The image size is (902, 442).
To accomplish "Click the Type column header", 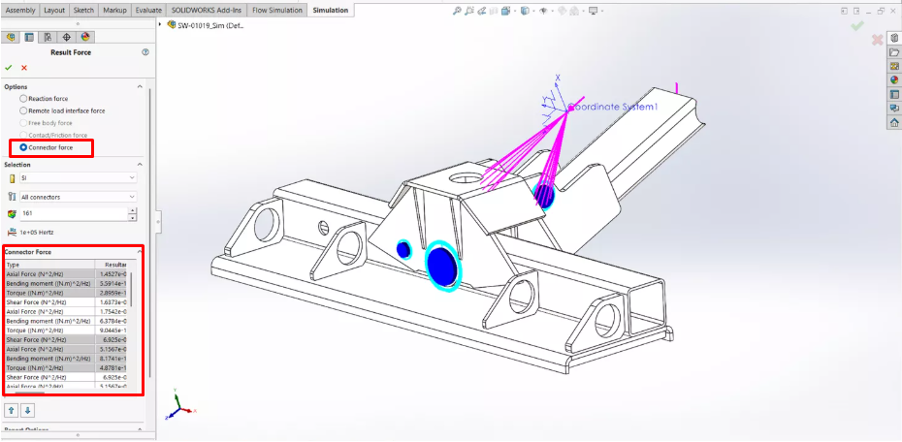I will tap(50, 265).
